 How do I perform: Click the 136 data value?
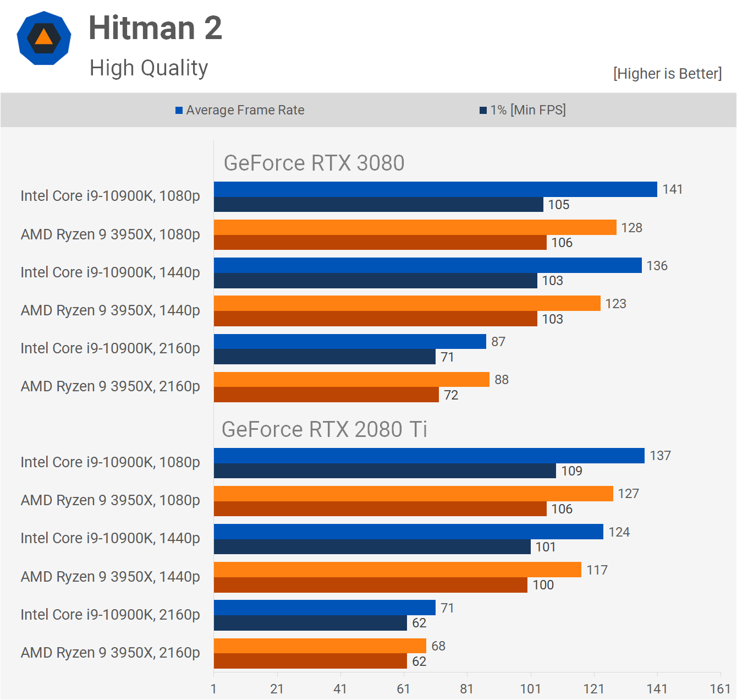(657, 266)
